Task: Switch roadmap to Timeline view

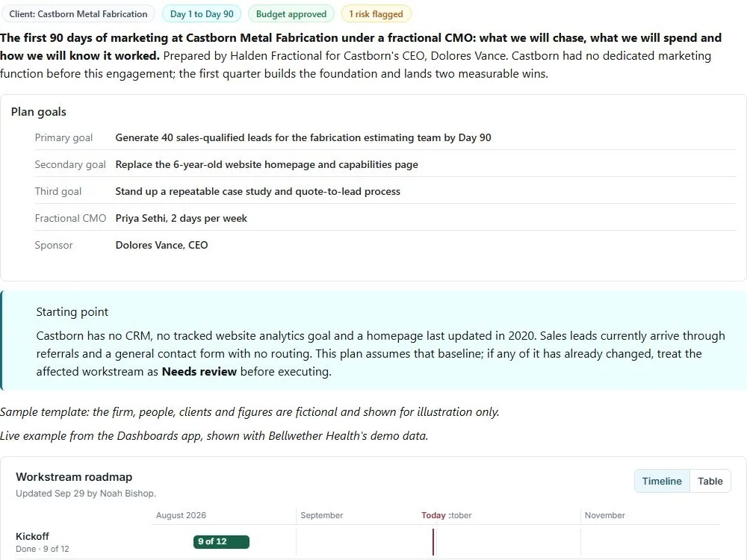Action: [x=662, y=481]
